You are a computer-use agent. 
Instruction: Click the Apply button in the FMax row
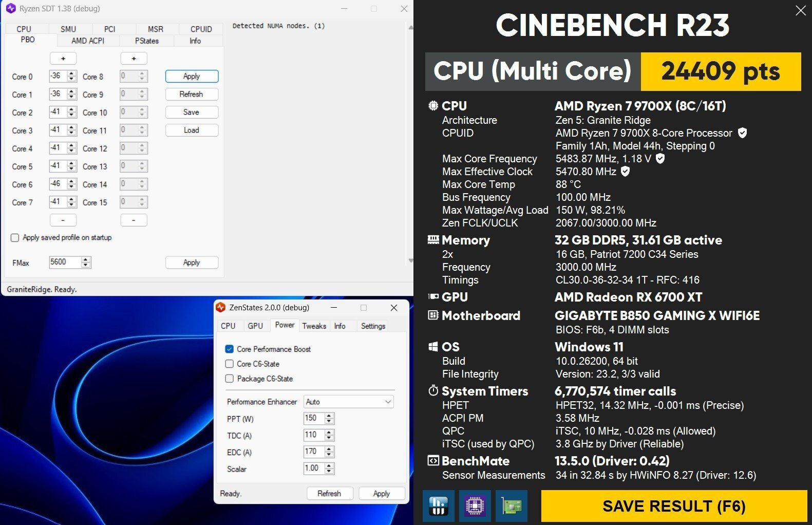click(192, 262)
